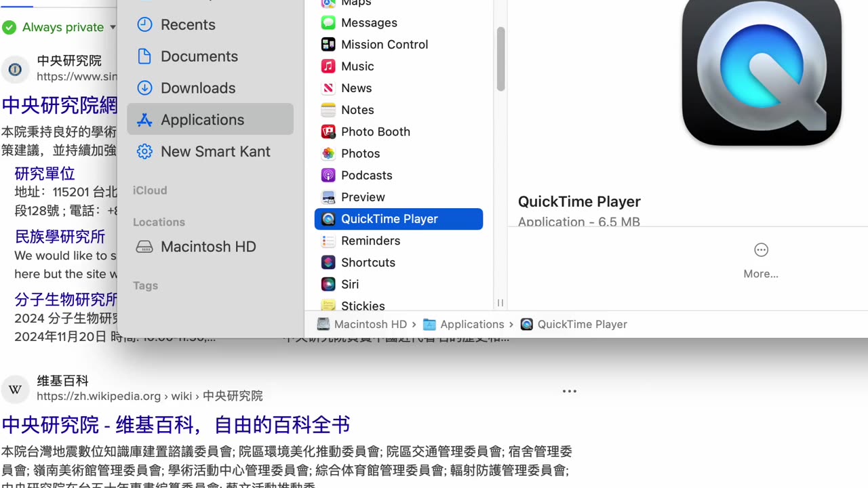Click the green Always private checkmark icon
868x488 pixels.
click(9, 27)
